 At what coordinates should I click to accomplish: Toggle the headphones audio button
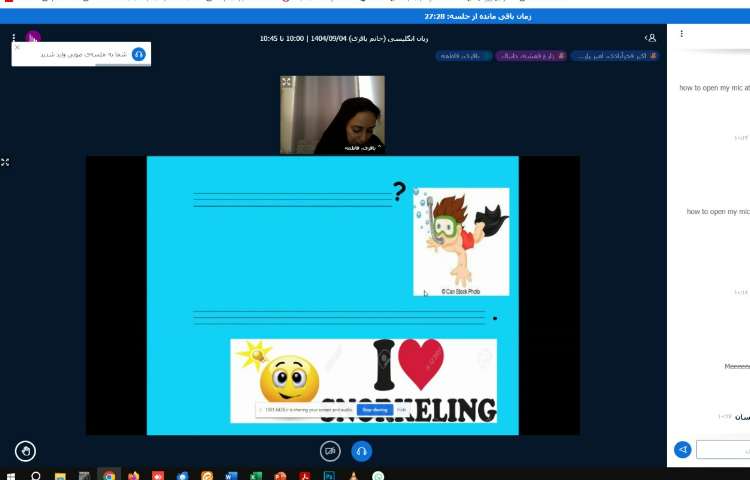(x=361, y=451)
